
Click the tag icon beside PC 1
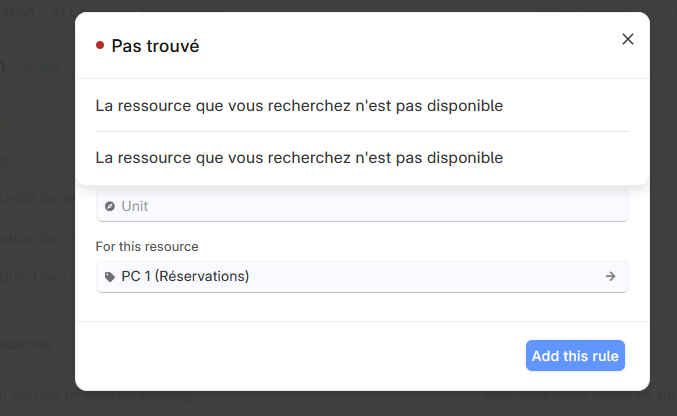[x=110, y=276]
